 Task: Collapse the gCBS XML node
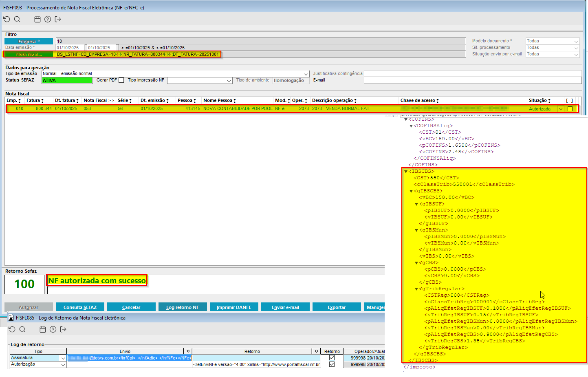[x=416, y=263]
